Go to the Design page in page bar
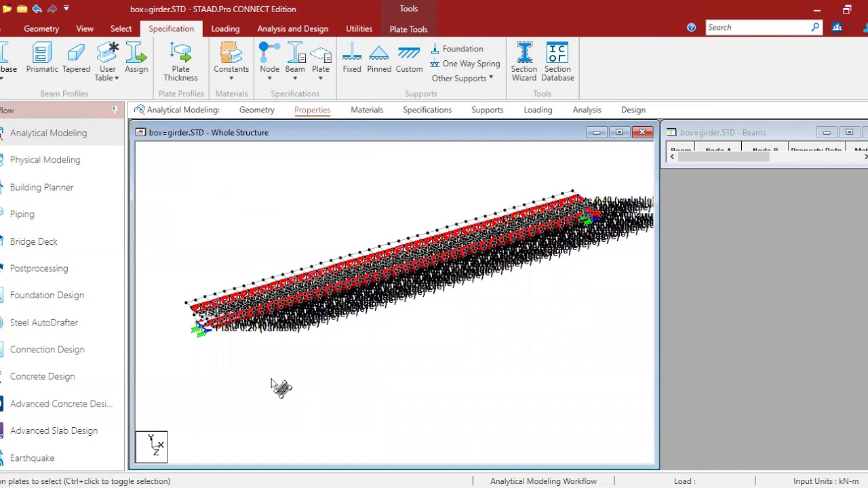This screenshot has width=868, height=488. coord(633,110)
